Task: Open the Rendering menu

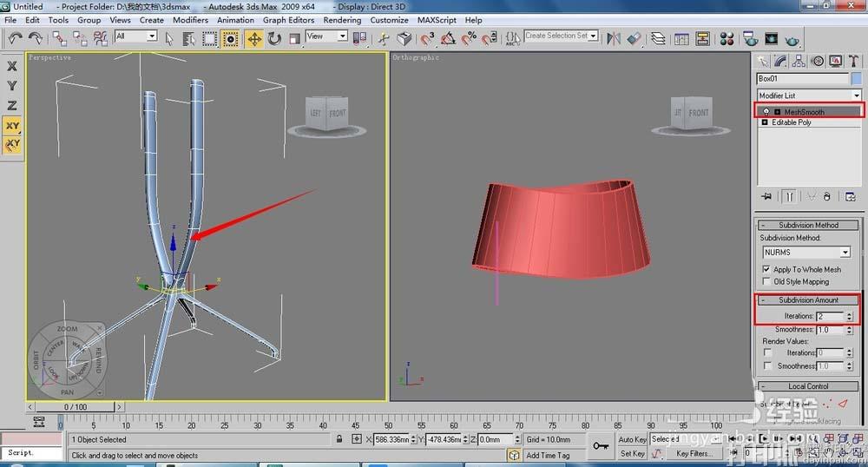Action: 342,20
